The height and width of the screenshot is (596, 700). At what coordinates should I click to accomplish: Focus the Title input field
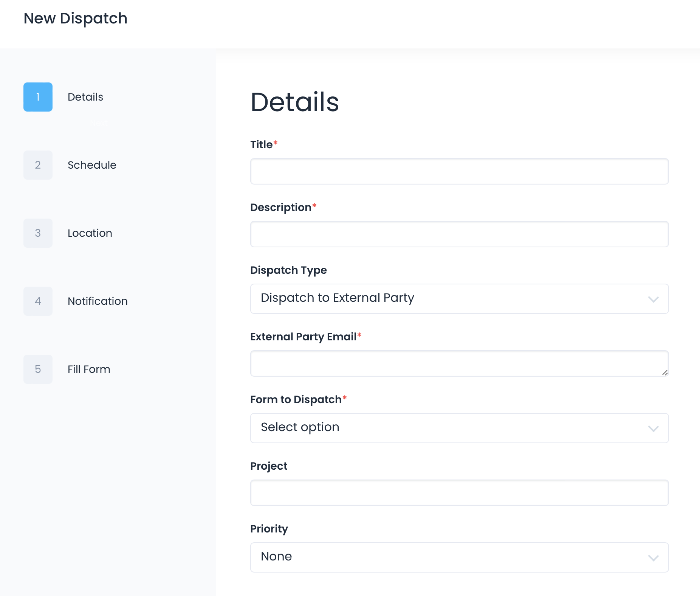click(x=459, y=171)
